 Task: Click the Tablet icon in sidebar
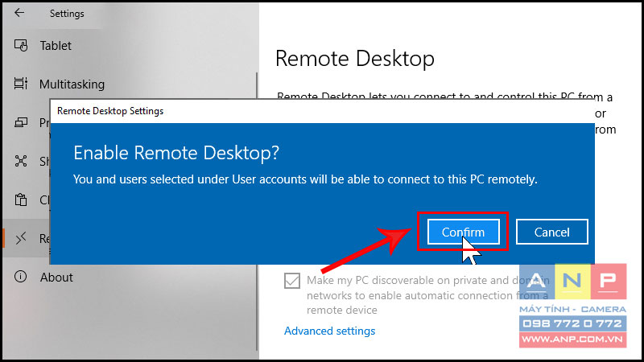tap(21, 45)
